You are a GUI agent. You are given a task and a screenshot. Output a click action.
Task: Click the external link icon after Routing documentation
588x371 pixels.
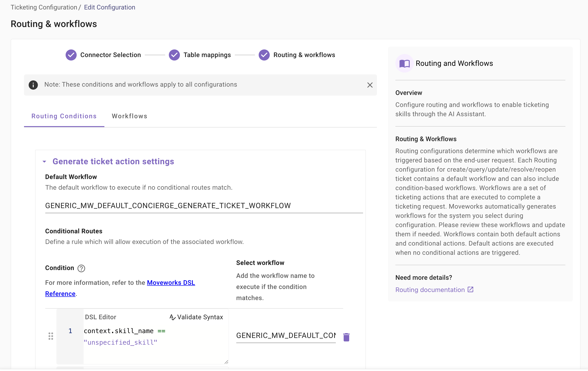coord(470,290)
